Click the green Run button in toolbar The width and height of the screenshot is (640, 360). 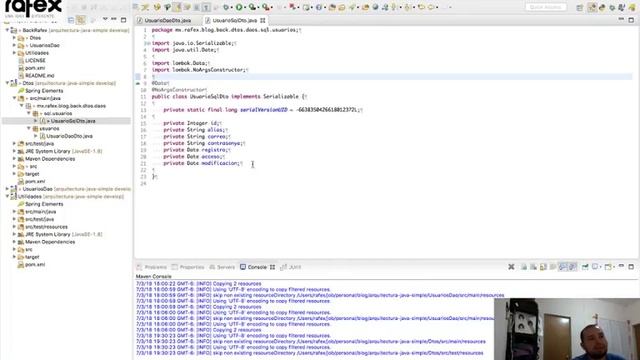tap(239, 7)
